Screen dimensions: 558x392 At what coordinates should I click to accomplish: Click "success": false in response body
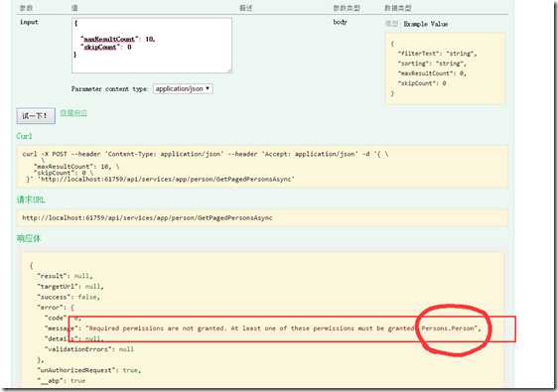coord(69,297)
